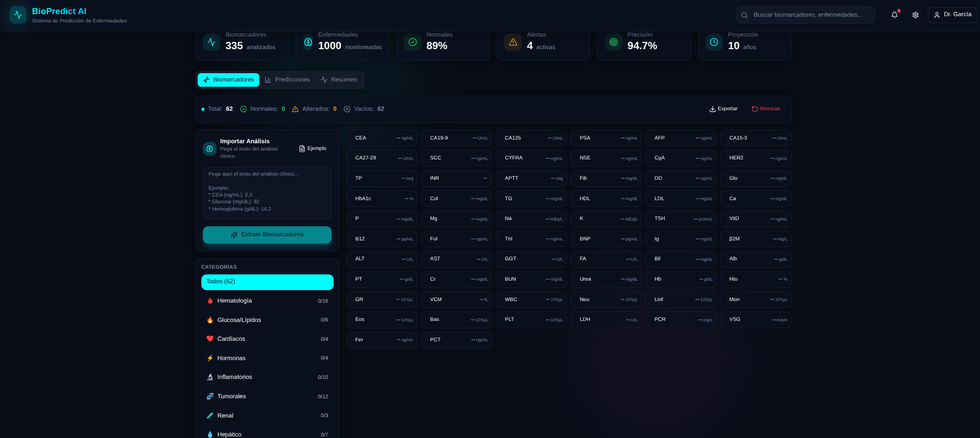Select the Hepático category row

click(267, 434)
